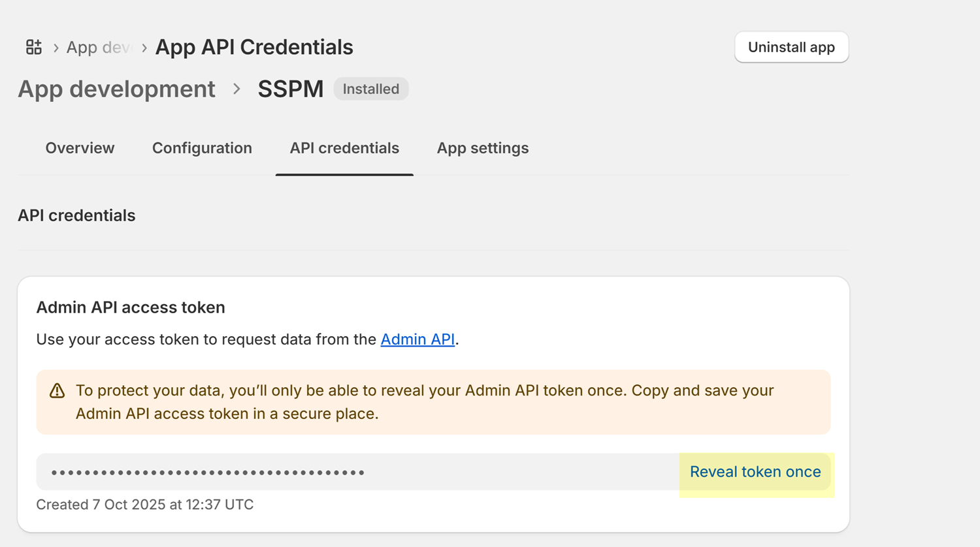This screenshot has width=980, height=547.
Task: Click the Admin API access token heading
Action: click(x=131, y=307)
